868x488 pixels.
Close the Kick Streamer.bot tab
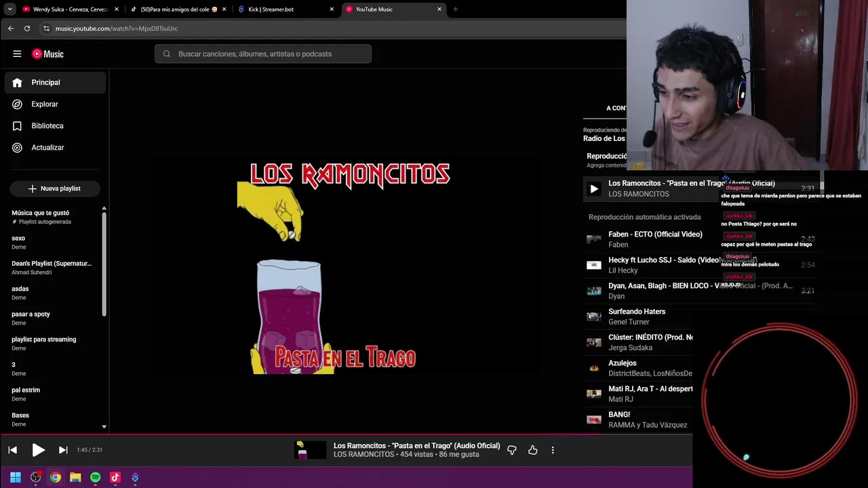click(x=332, y=9)
